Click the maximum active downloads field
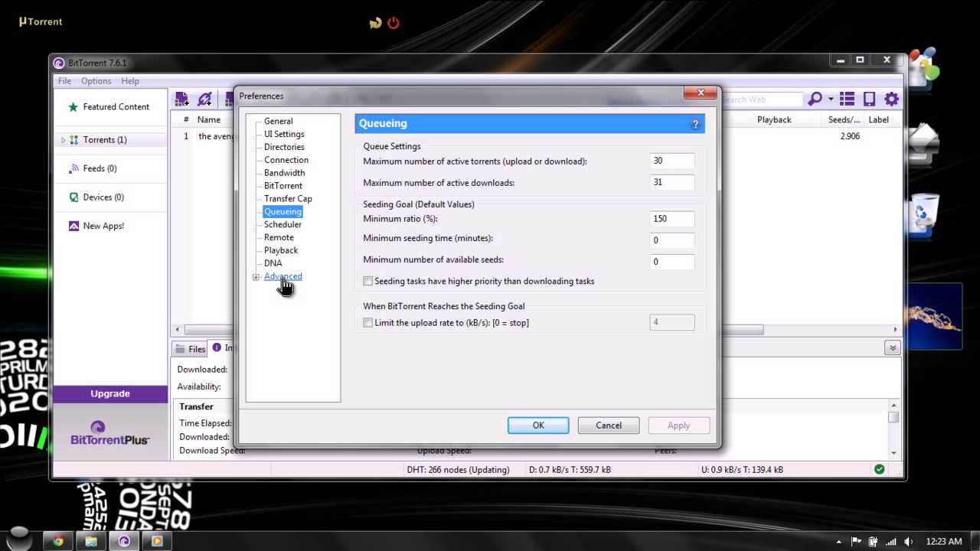980x551 pixels. pos(671,182)
